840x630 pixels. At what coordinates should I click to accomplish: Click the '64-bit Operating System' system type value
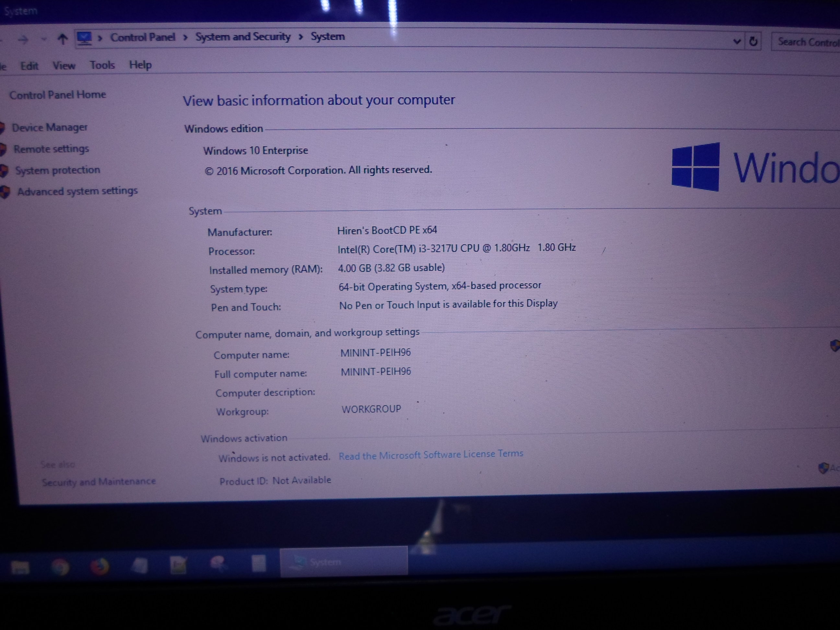(x=440, y=286)
